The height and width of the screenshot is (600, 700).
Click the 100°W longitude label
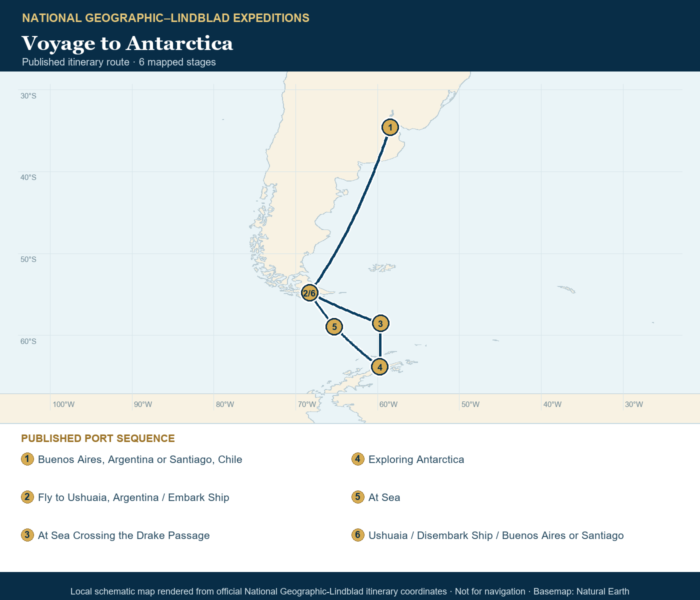pos(63,404)
